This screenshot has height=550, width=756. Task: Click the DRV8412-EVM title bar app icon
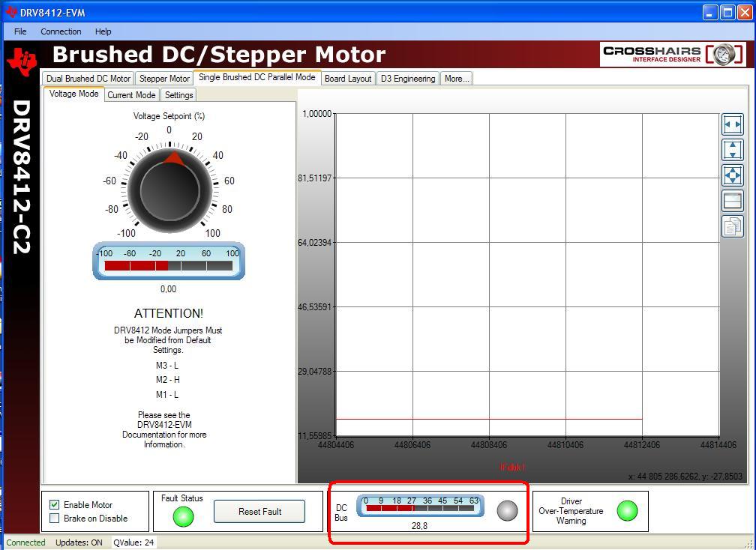(x=11, y=12)
